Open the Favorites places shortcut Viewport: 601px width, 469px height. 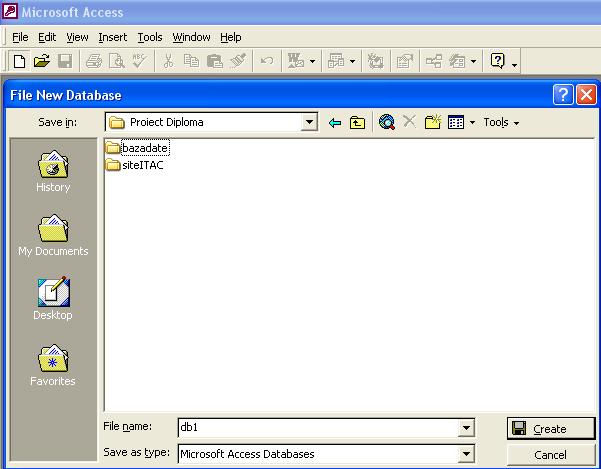click(53, 365)
